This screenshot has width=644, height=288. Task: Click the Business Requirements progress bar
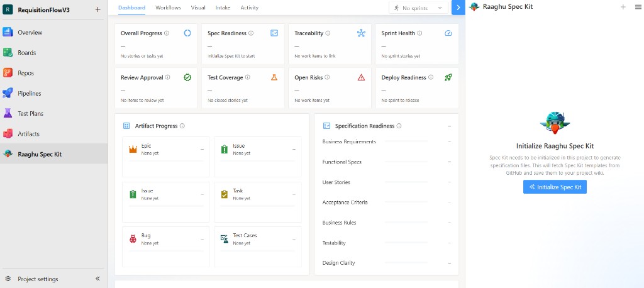[406, 141]
